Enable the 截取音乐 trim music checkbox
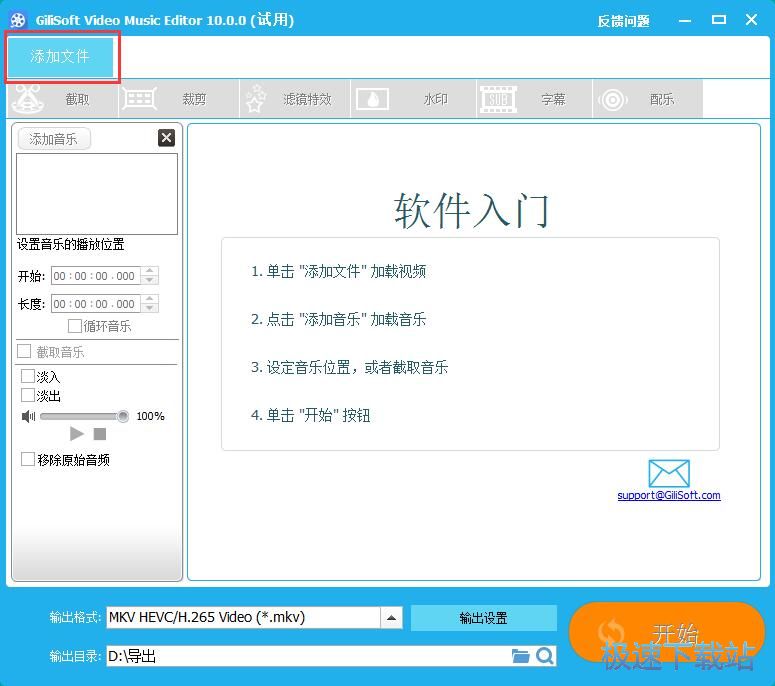This screenshot has height=686, width=775. click(24, 351)
